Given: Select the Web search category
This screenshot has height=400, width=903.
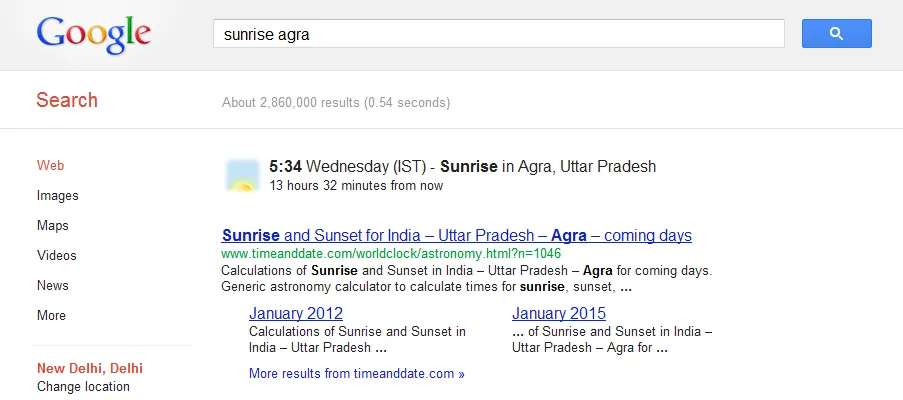Looking at the screenshot, I should click(50, 166).
